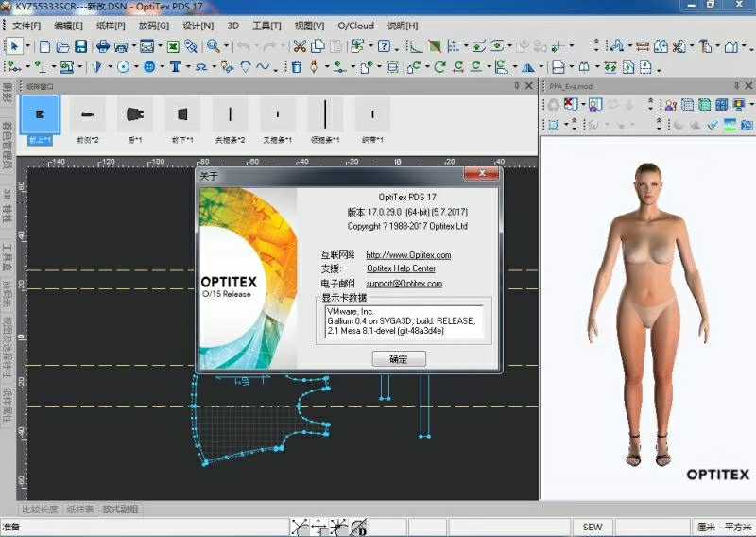This screenshot has width=756, height=537.
Task: Select the sewing machine stitch tool
Action: tap(66, 67)
